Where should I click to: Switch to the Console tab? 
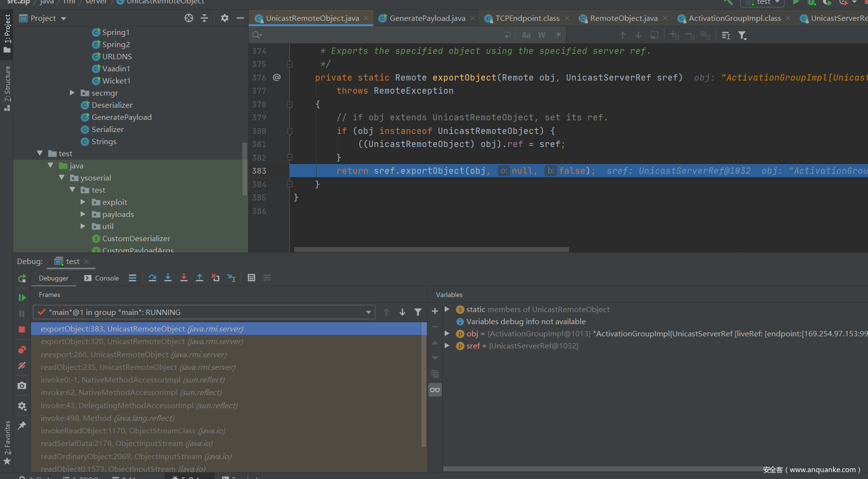(x=102, y=278)
